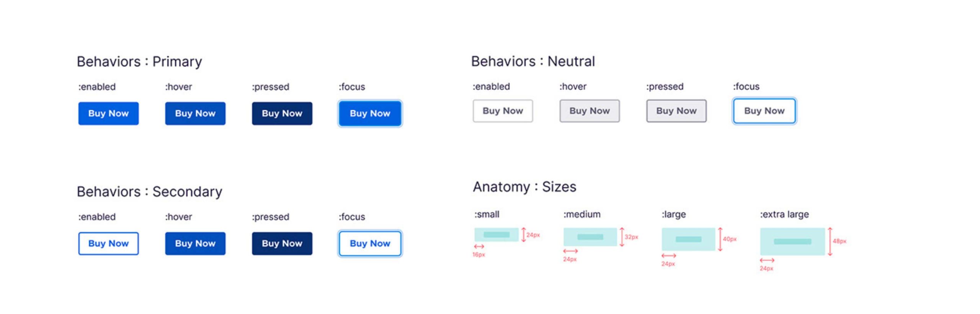Select the small size button diagram

click(x=496, y=235)
